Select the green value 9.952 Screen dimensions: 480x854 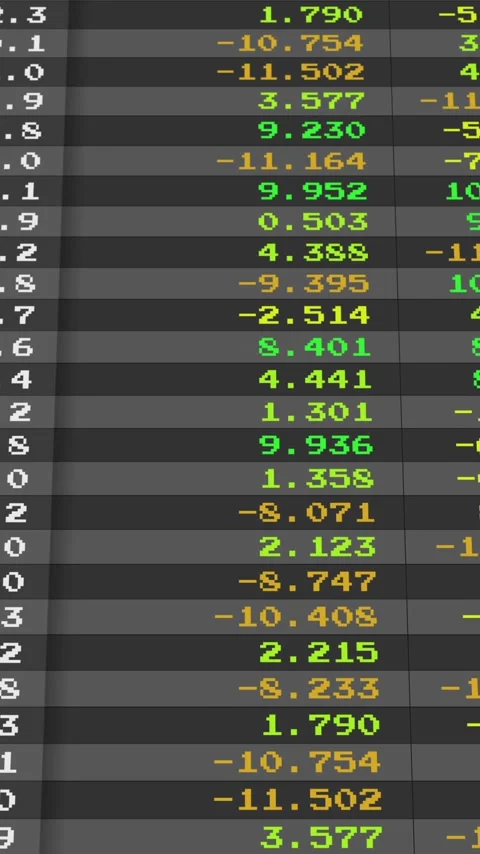coord(312,191)
